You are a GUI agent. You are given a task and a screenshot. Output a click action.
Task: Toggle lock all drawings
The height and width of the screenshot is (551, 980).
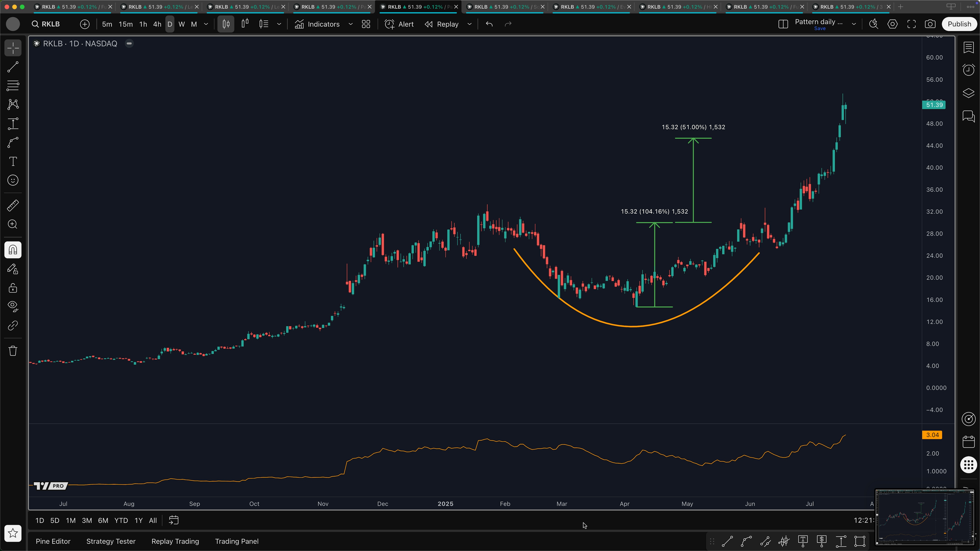pyautogui.click(x=13, y=288)
